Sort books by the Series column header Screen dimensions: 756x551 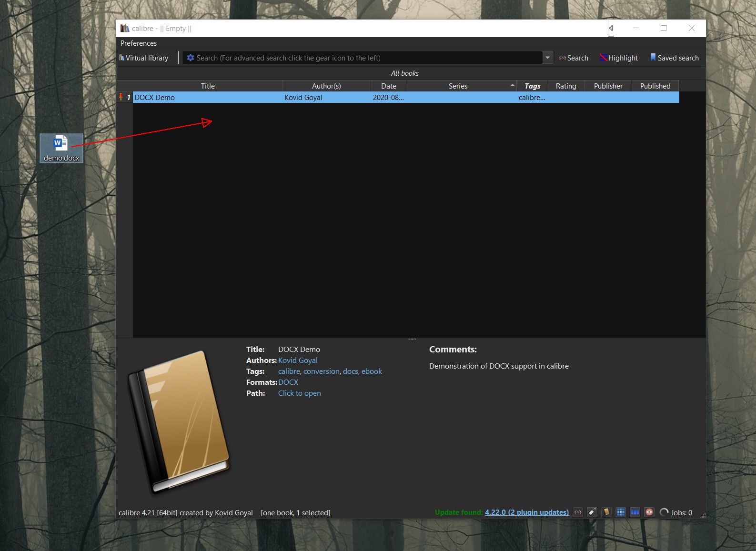point(458,86)
